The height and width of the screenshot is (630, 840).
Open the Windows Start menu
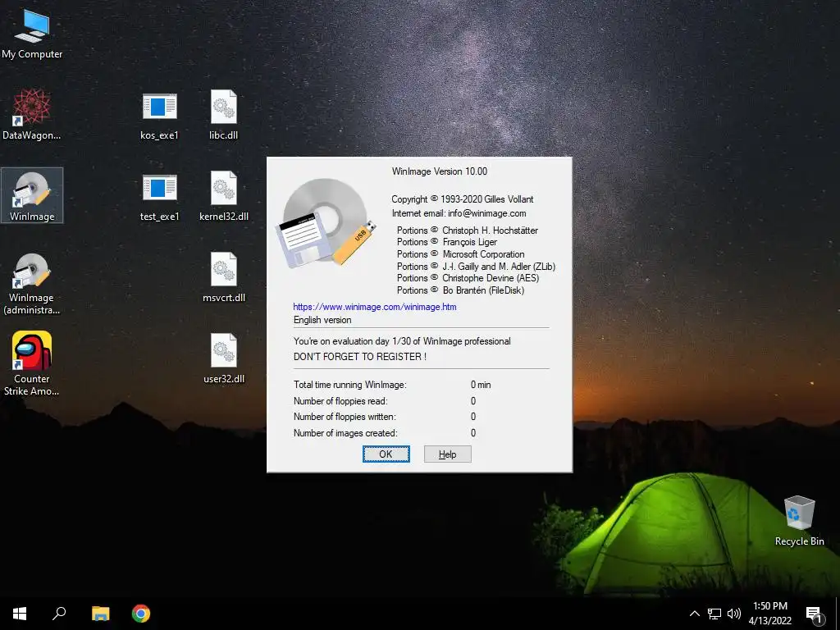(x=20, y=614)
